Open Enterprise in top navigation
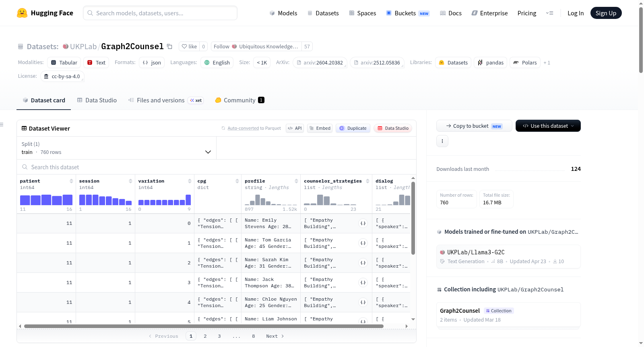This screenshot has height=347, width=644. 490,13
